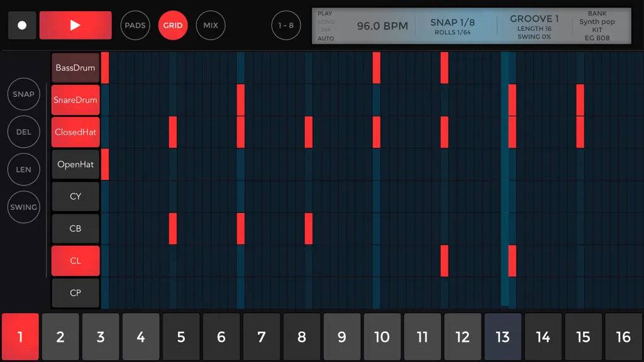
Task: Select the OpenHat track pad
Action: pos(75,164)
